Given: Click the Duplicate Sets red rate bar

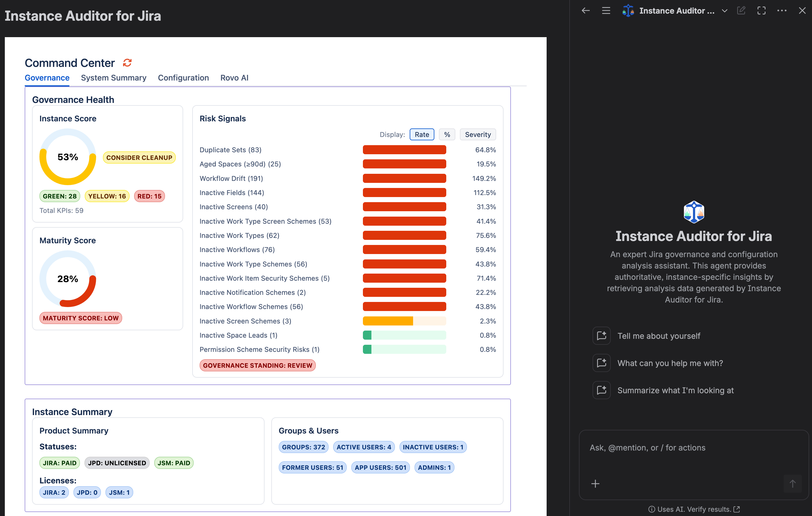Looking at the screenshot, I should pyautogui.click(x=404, y=150).
